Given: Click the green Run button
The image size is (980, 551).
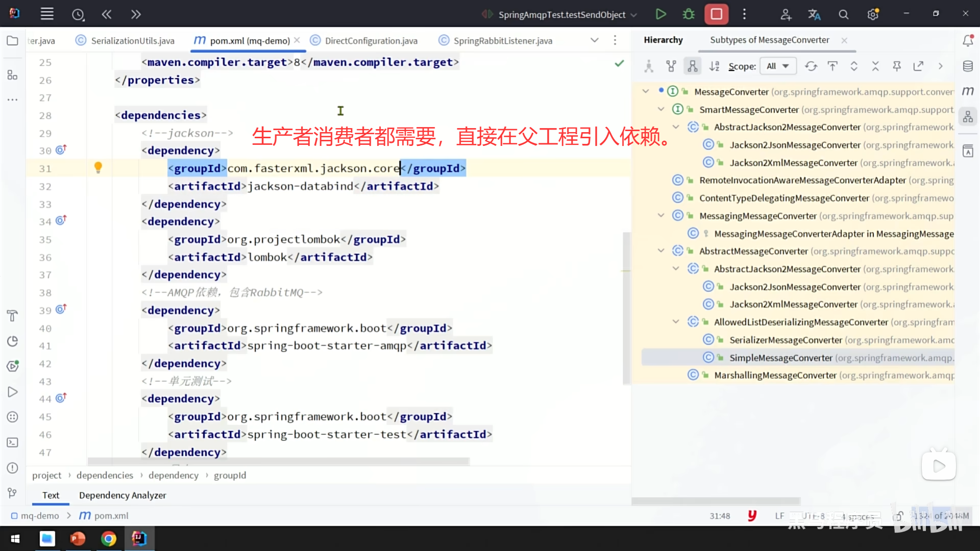Looking at the screenshot, I should (x=660, y=14).
